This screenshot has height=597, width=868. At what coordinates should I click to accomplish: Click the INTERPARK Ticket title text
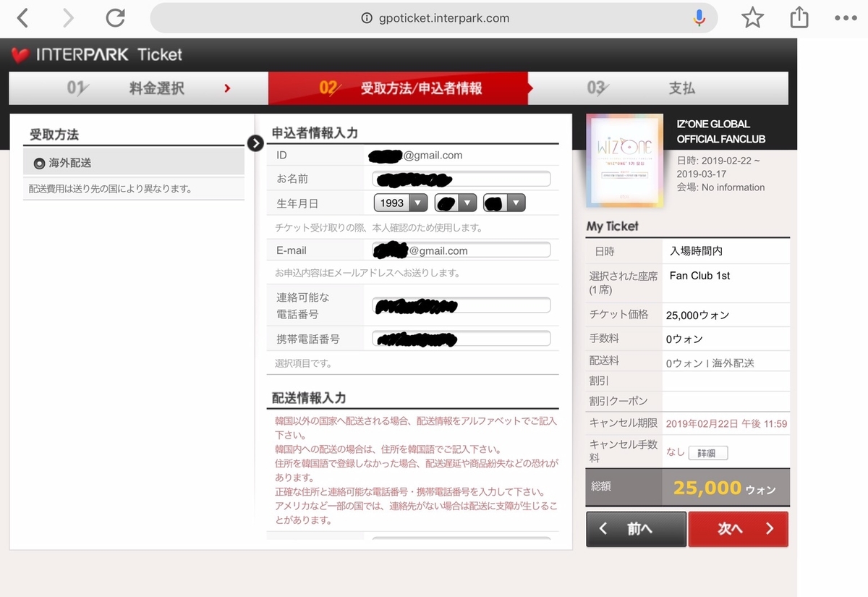pyautogui.click(x=109, y=55)
